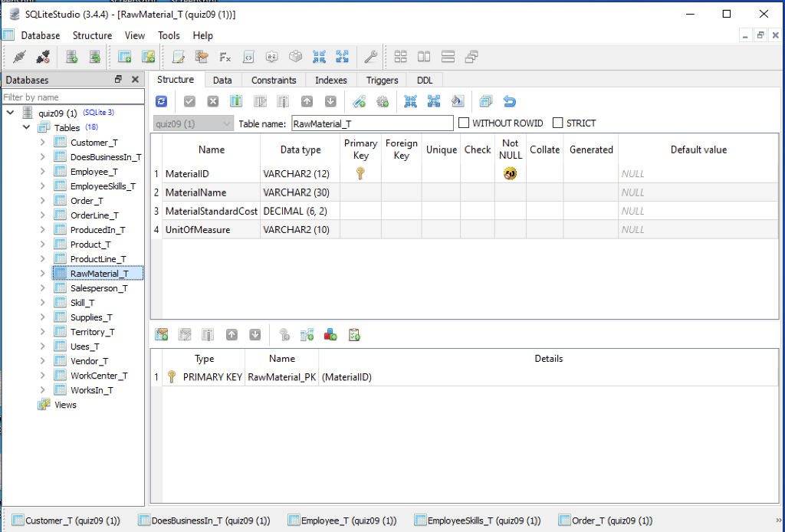Click the Filter by name field
The width and height of the screenshot is (785, 532).
[73, 97]
